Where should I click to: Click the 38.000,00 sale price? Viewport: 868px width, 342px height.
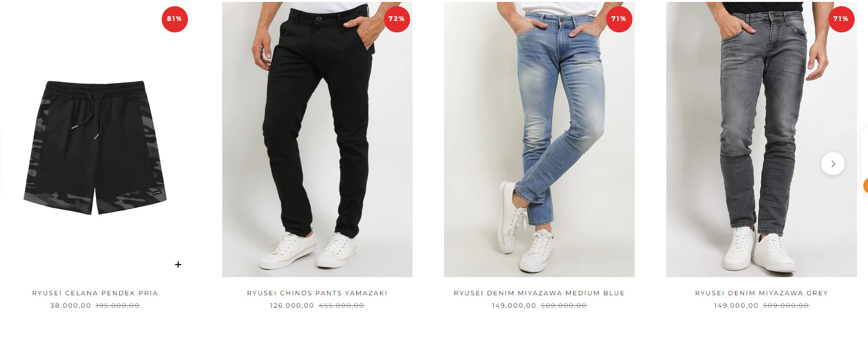(71, 305)
